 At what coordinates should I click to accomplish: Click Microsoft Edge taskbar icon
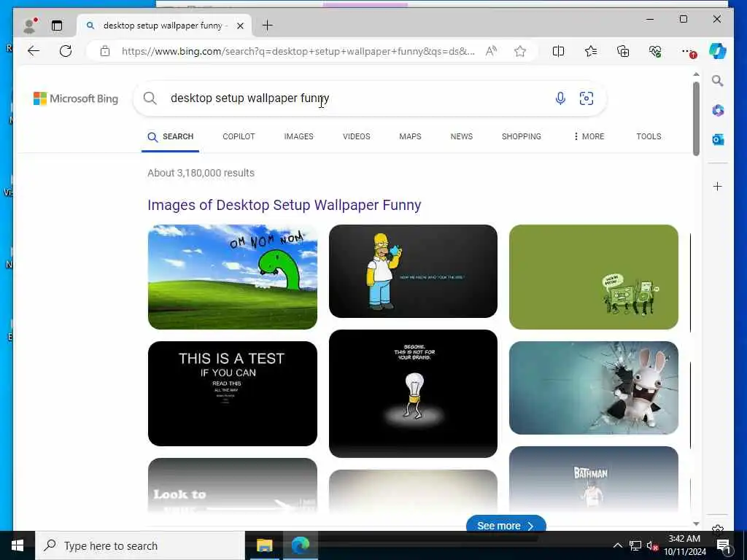tap(300, 545)
